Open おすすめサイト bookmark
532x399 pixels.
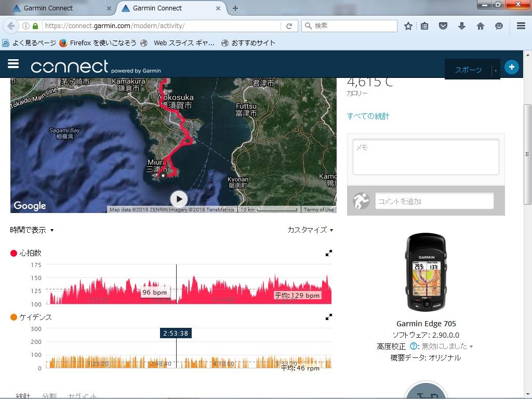tap(248, 43)
